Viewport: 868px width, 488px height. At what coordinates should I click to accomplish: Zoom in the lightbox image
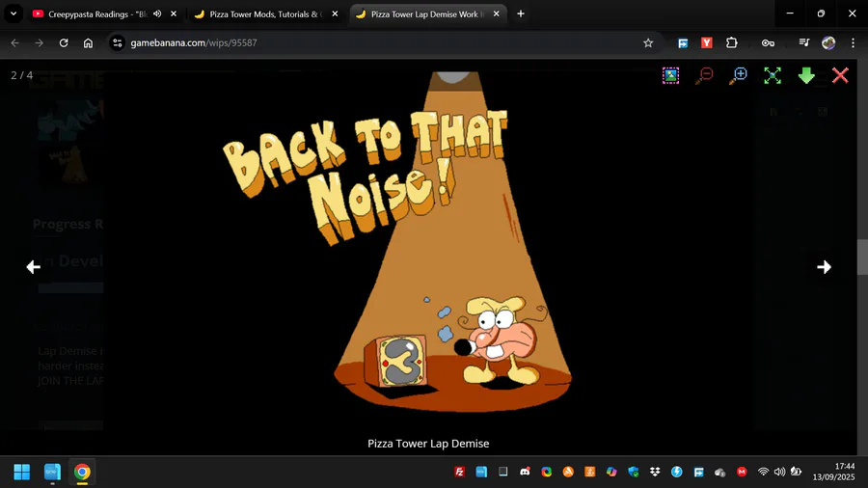[738, 75]
